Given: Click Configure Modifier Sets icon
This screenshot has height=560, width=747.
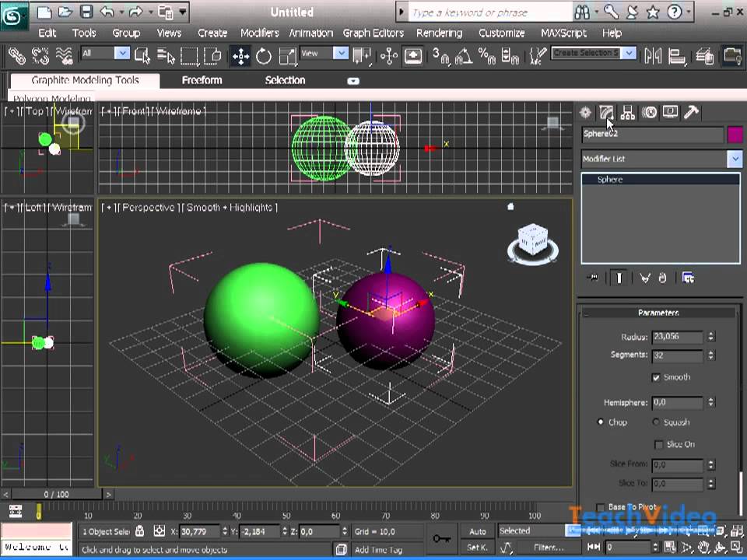Looking at the screenshot, I should [688, 278].
